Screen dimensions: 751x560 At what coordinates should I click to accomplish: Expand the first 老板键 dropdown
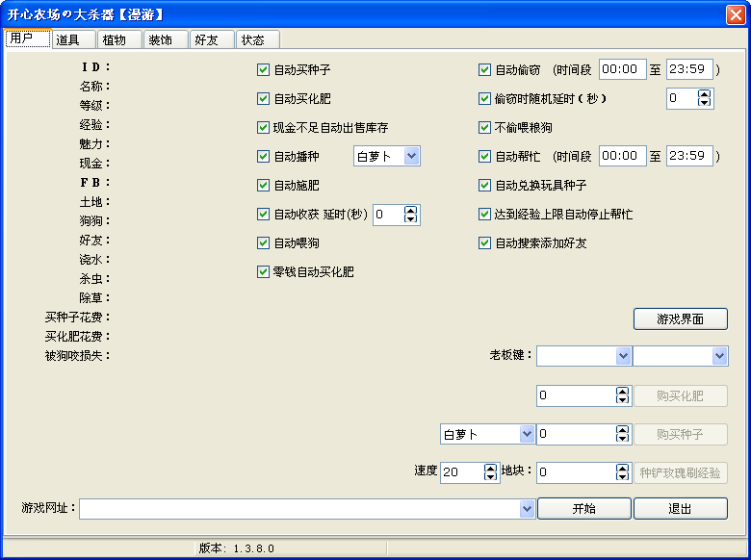(x=623, y=356)
